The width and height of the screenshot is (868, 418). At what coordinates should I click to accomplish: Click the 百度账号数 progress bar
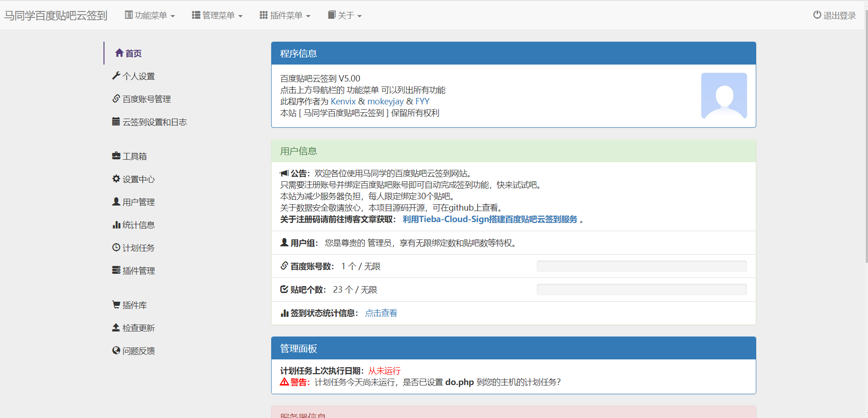[641, 266]
